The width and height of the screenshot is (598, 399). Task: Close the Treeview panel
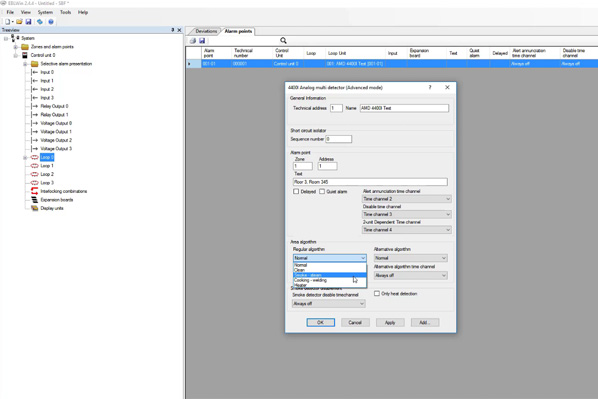[179, 30]
